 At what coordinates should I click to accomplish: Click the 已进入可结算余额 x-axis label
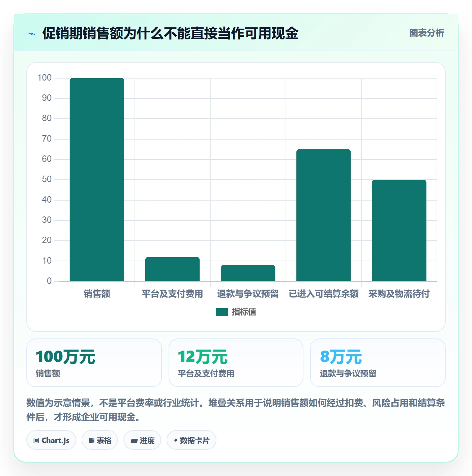[324, 294]
